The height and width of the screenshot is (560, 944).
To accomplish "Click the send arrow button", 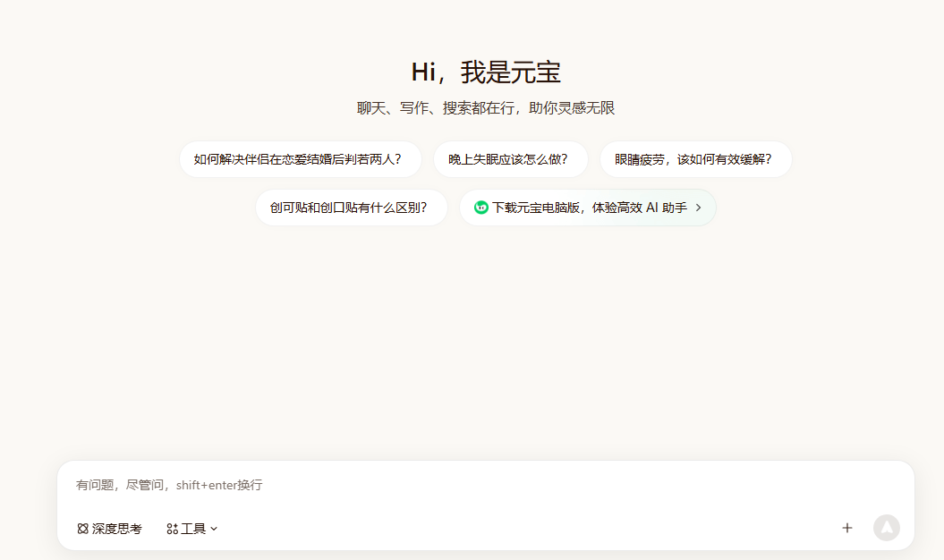I will (886, 528).
